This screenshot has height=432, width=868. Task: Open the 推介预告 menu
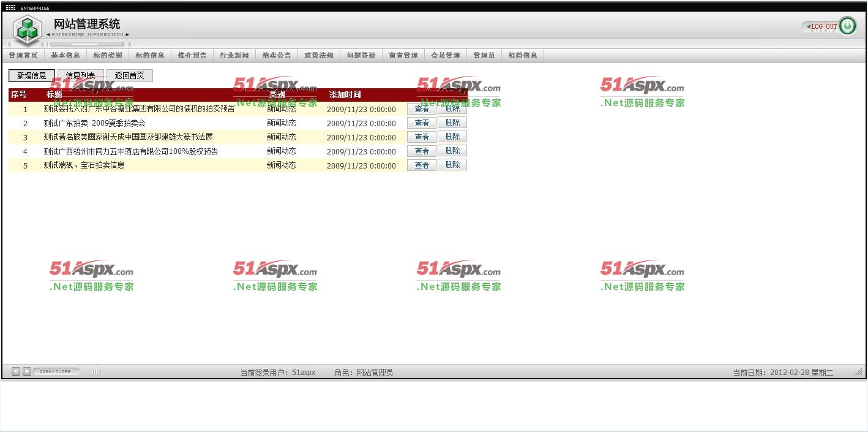192,55
